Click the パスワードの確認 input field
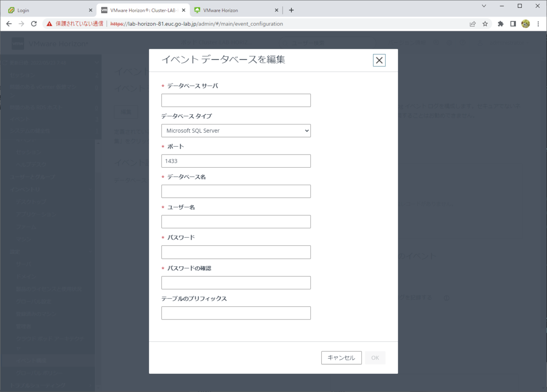The width and height of the screenshot is (547, 392). [236, 283]
